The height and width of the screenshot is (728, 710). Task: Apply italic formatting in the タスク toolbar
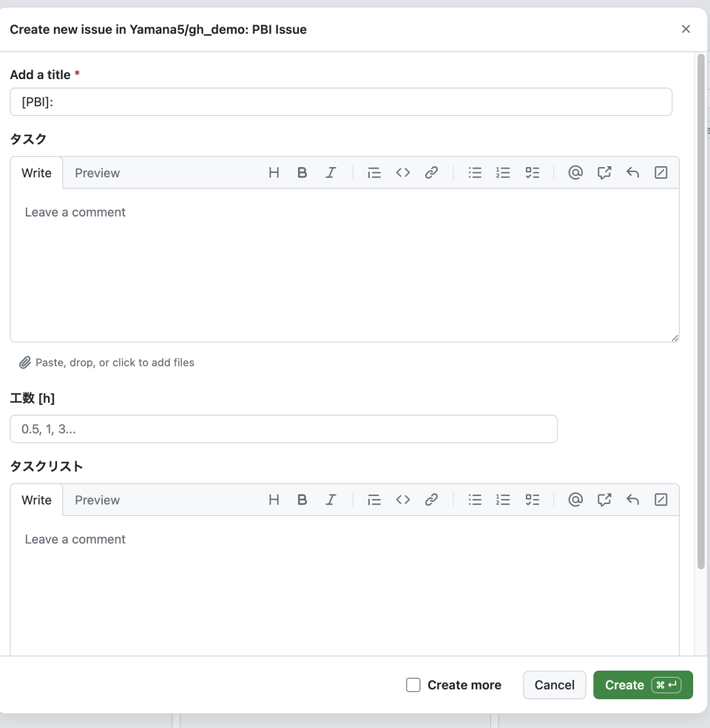click(x=331, y=172)
